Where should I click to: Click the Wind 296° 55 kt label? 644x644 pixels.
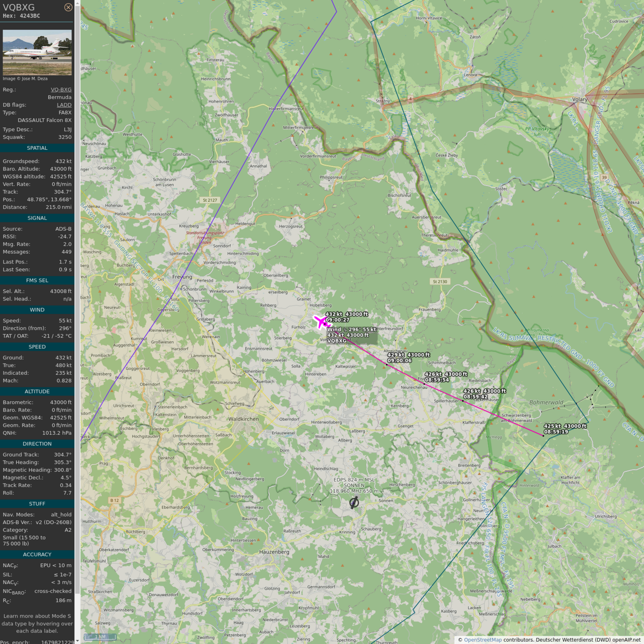click(352, 330)
